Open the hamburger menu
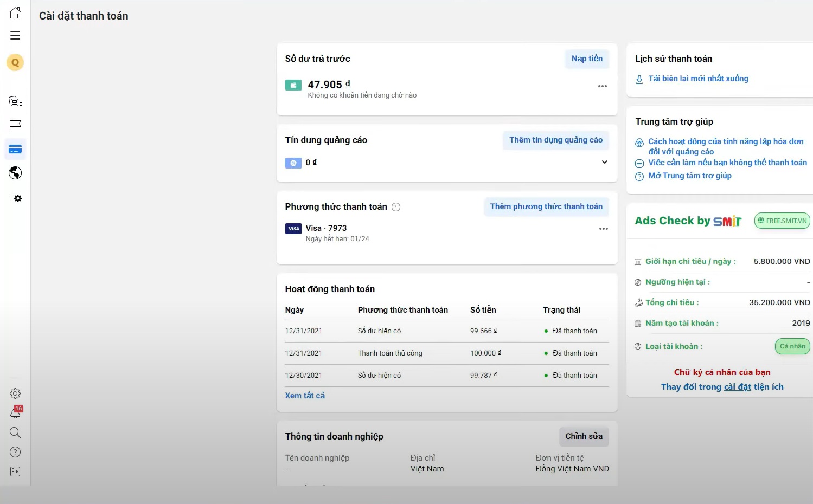Screen dimensions: 813x504 (x=15, y=35)
